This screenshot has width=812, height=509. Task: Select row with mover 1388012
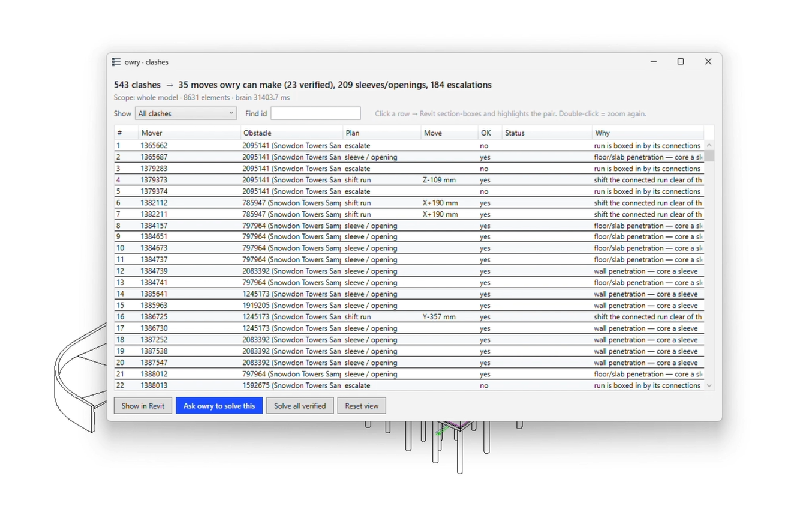[409, 374]
